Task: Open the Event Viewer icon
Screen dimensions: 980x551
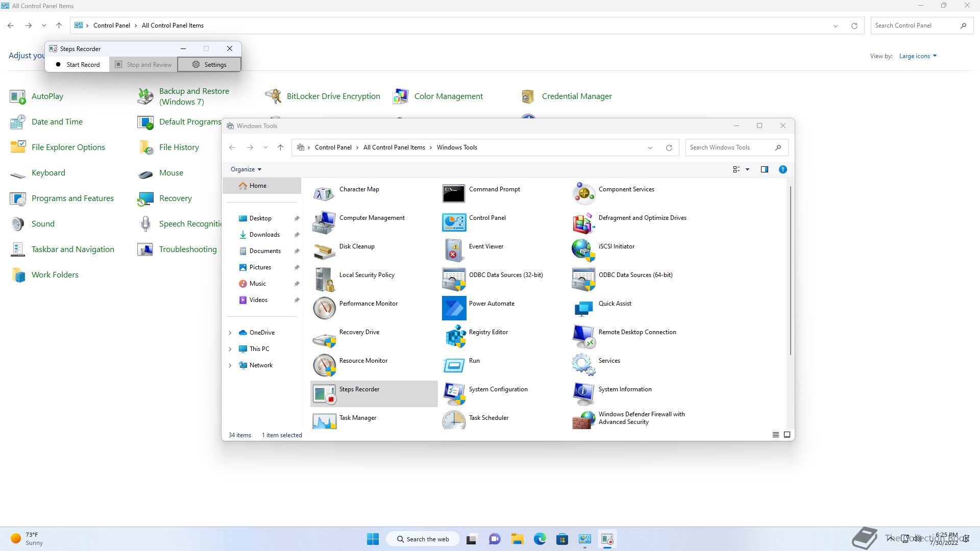Action: (454, 251)
